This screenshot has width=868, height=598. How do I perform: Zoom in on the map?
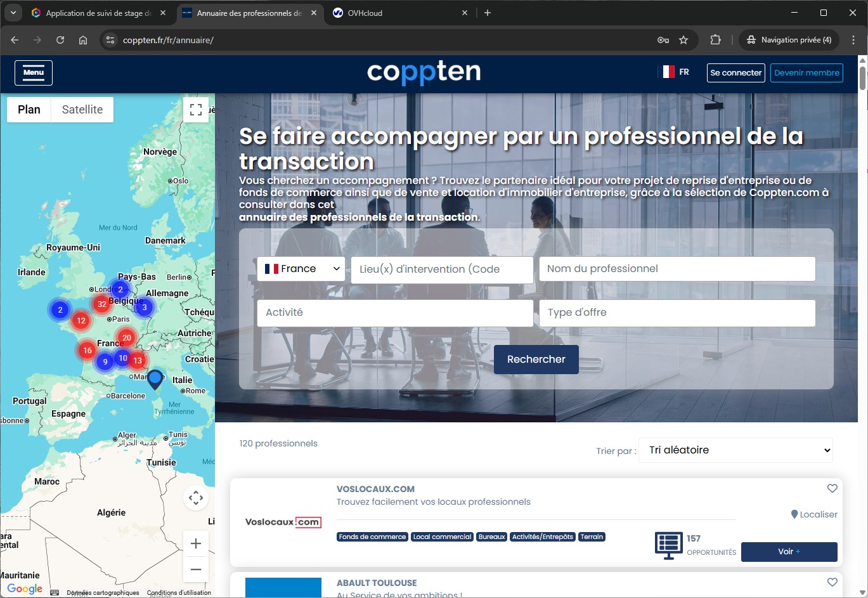pos(196,543)
